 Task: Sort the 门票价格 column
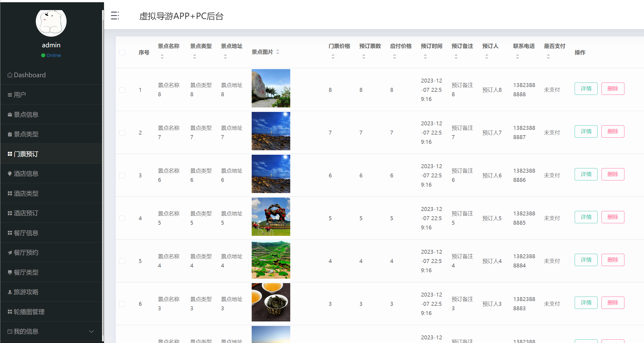tap(333, 56)
